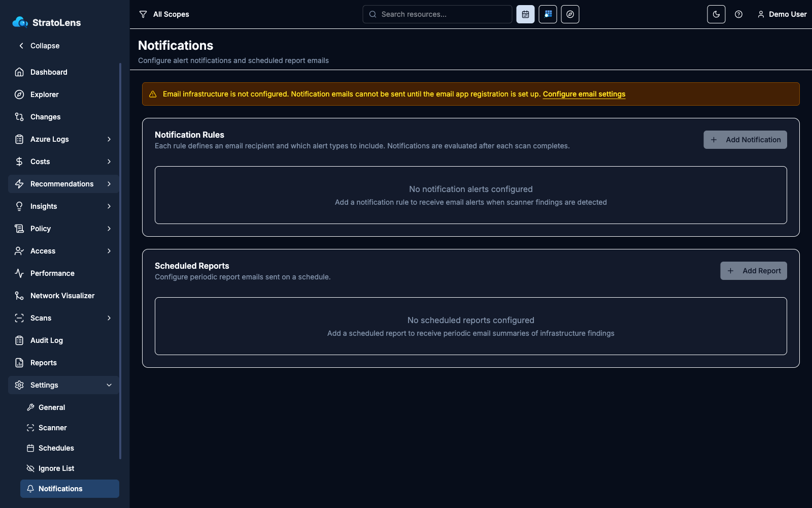The height and width of the screenshot is (508, 812).
Task: Follow the Configure email settings link
Action: point(584,94)
